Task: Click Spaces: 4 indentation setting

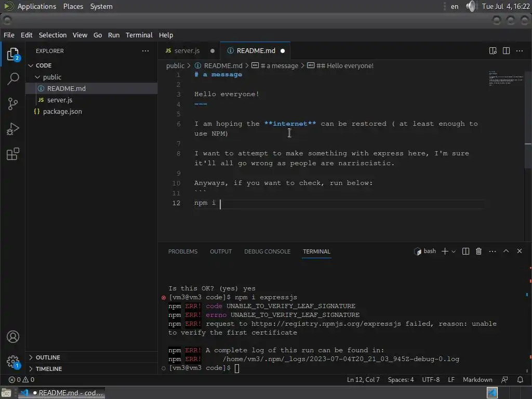Action: pos(401,380)
